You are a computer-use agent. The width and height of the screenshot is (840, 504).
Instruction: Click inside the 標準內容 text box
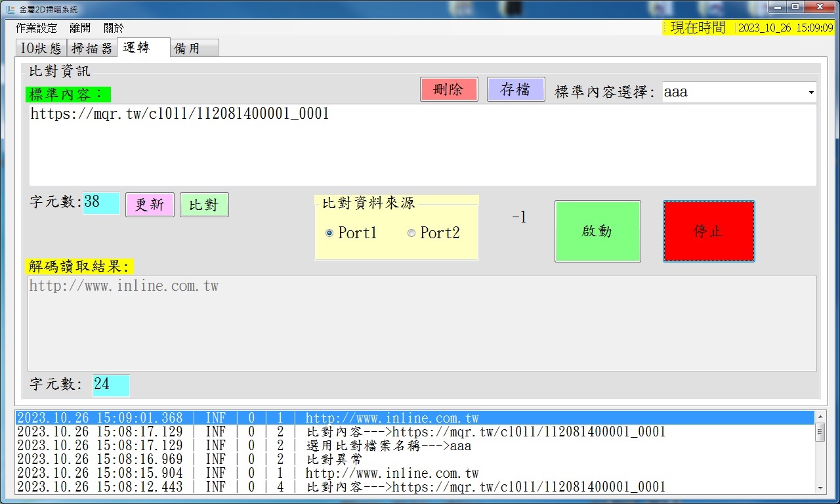tap(423, 145)
